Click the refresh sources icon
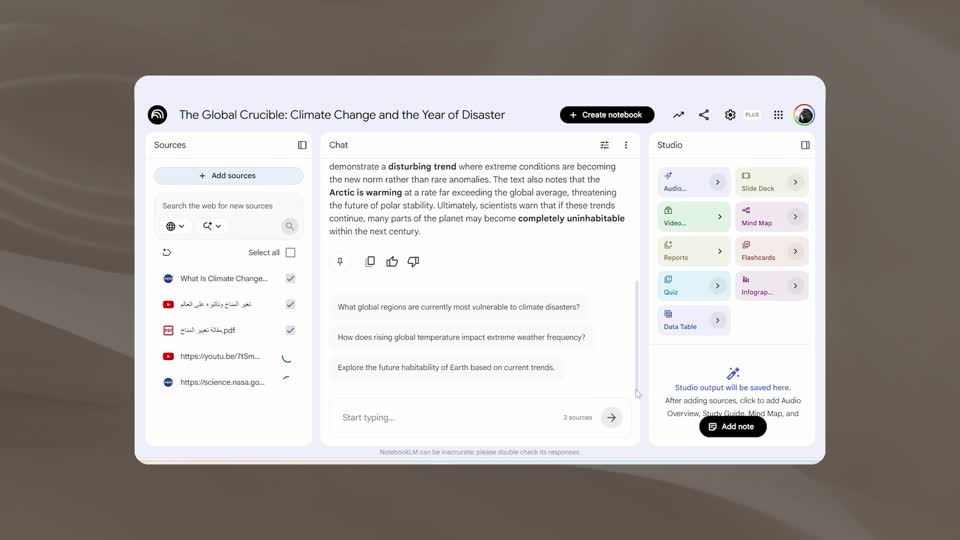The height and width of the screenshot is (540, 960). [167, 252]
